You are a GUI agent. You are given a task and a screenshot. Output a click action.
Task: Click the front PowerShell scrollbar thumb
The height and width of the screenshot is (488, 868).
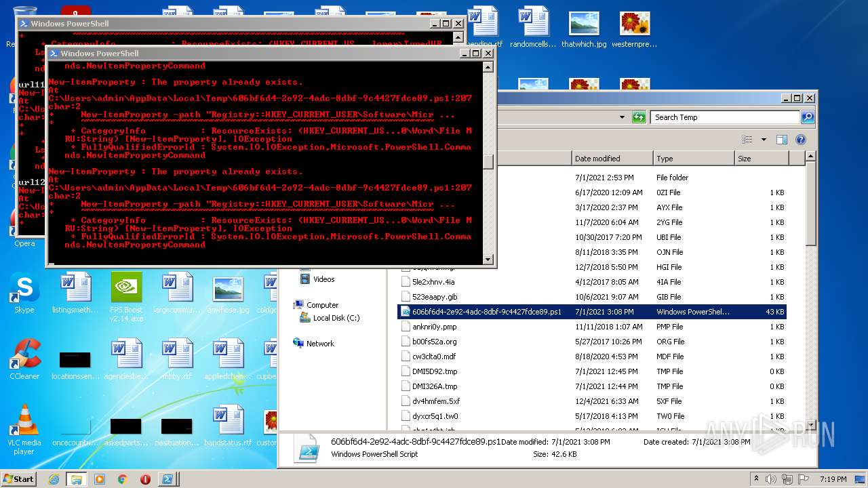(488, 161)
